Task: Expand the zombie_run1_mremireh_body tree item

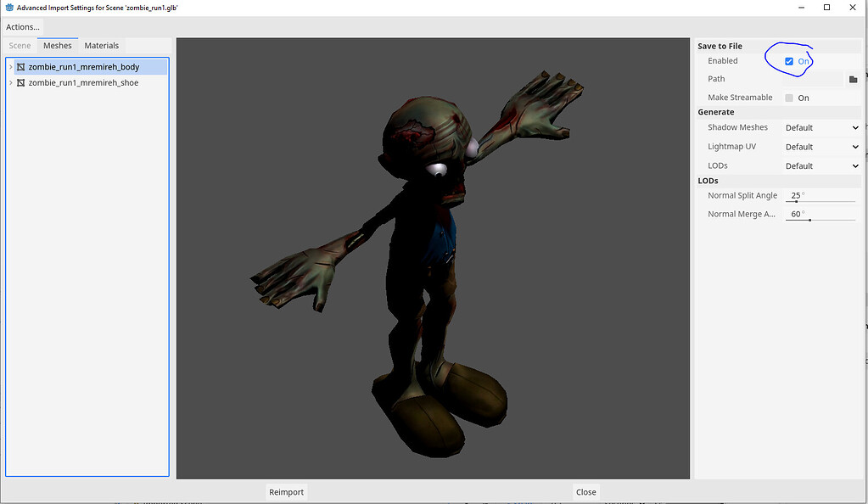Action: point(9,66)
